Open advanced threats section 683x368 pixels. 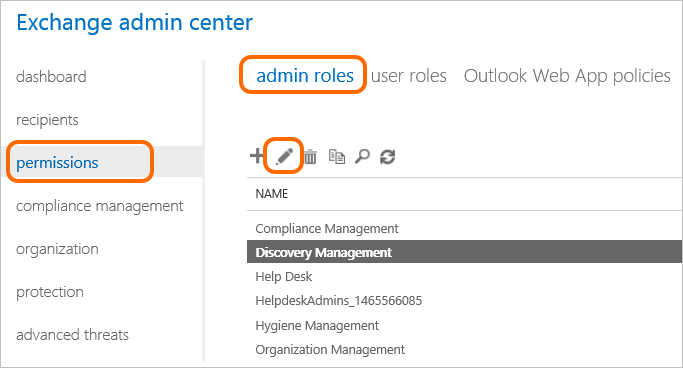[x=72, y=334]
